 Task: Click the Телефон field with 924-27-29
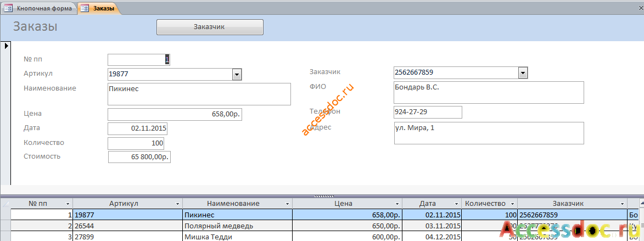[428, 112]
